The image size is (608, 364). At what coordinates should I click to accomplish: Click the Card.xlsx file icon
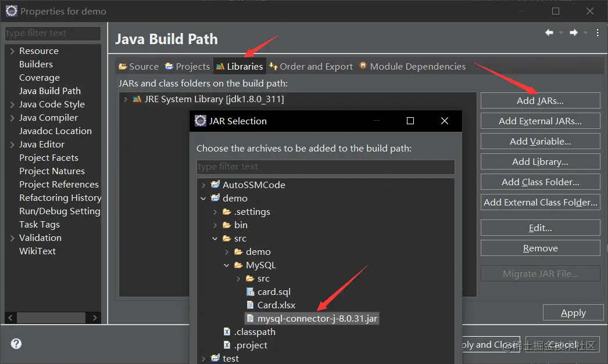point(251,305)
